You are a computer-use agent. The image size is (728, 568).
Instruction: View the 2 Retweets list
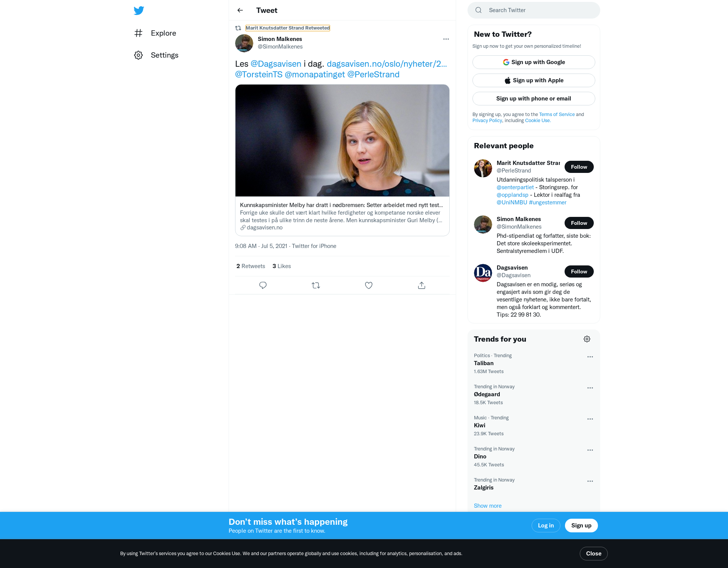pos(251,266)
